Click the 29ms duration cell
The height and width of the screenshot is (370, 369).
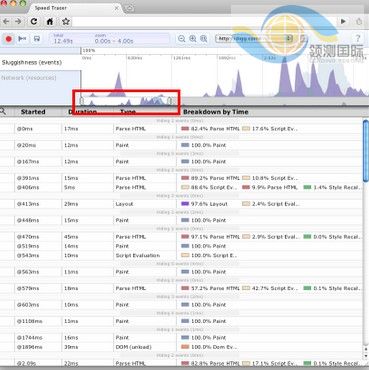point(71,204)
